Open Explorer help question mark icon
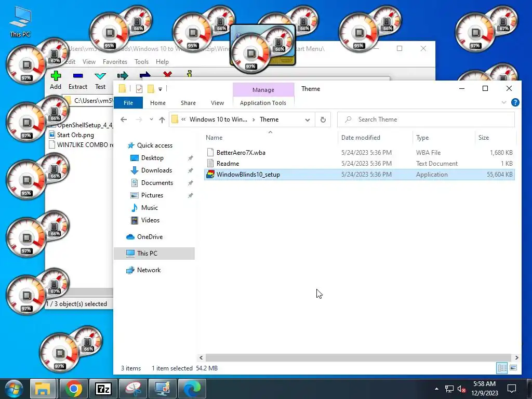This screenshot has height=399, width=532. [x=515, y=102]
